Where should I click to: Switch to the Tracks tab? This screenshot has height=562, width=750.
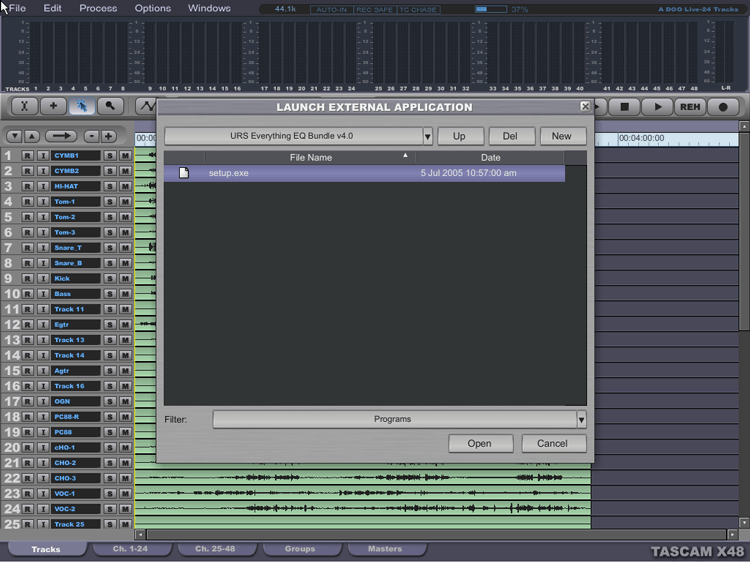tap(46, 549)
